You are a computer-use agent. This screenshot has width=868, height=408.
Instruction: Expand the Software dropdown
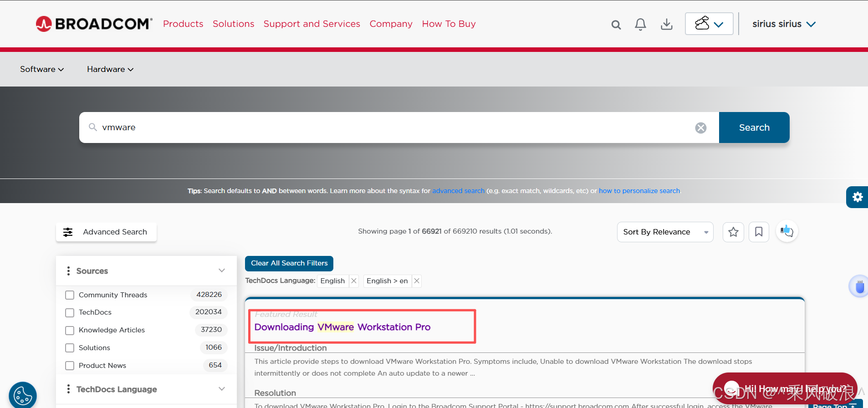pyautogui.click(x=42, y=69)
